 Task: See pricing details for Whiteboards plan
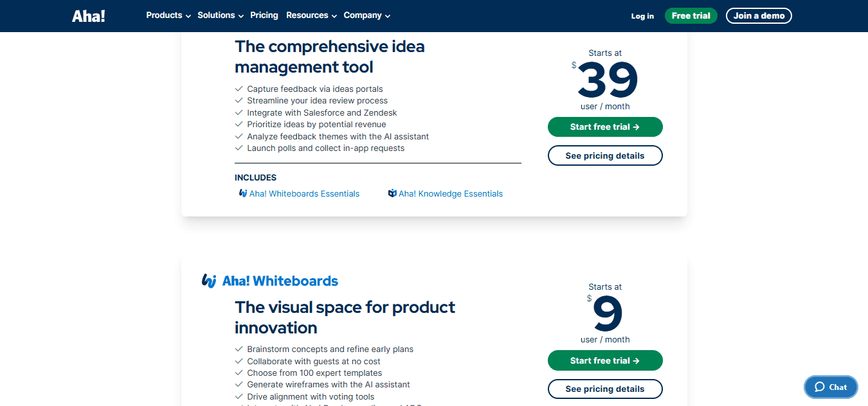605,389
